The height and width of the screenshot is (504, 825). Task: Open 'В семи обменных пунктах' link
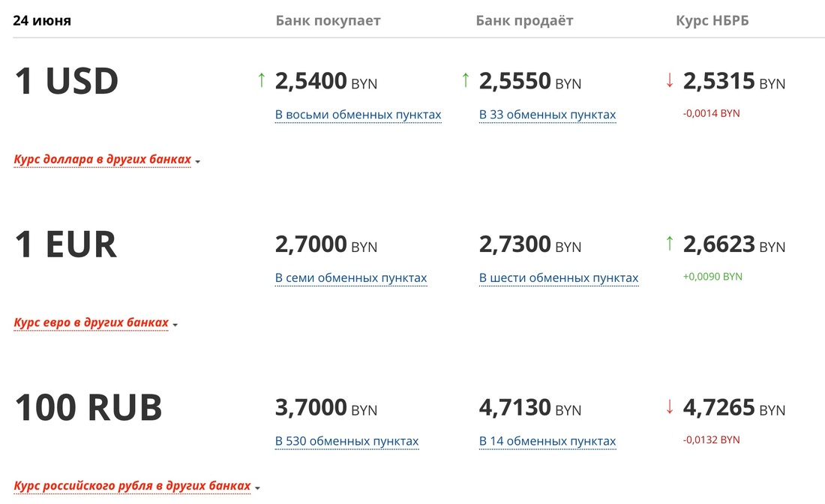point(351,277)
